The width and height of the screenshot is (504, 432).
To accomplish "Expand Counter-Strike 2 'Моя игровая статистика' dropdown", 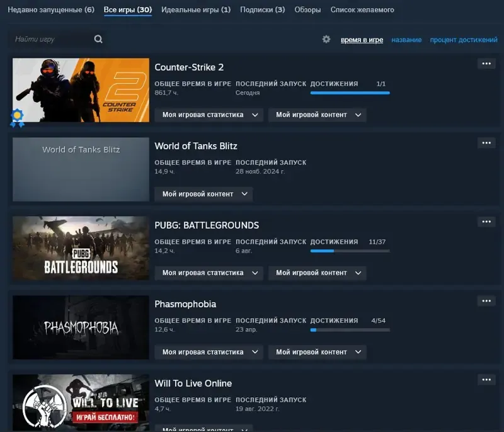I will (x=209, y=115).
